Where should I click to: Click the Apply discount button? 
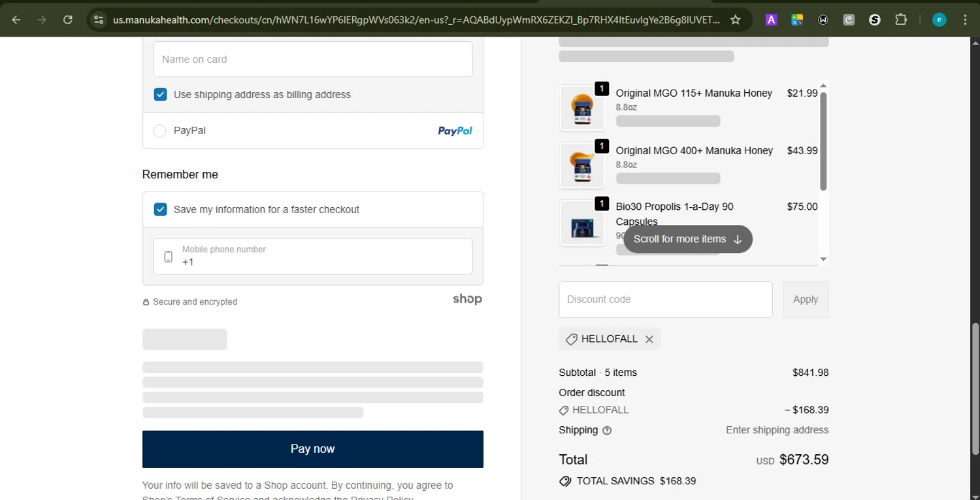(x=806, y=299)
